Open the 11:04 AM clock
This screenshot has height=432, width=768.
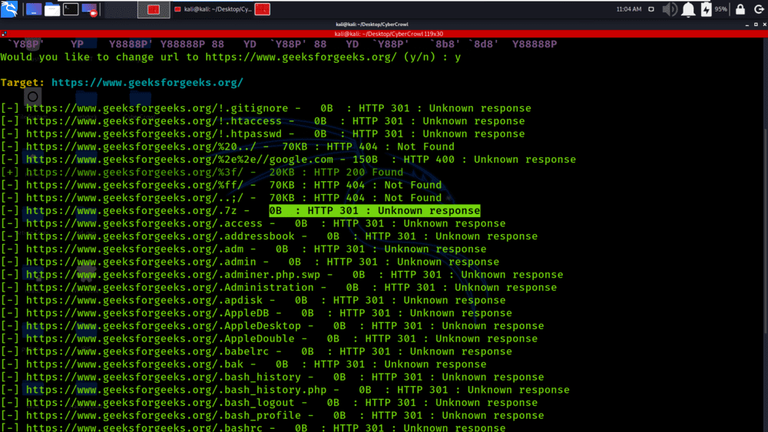[x=629, y=9]
